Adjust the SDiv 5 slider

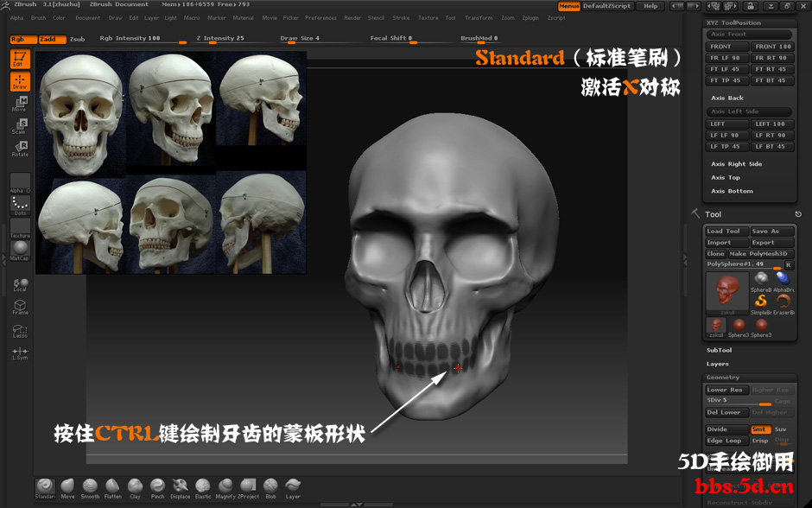739,402
